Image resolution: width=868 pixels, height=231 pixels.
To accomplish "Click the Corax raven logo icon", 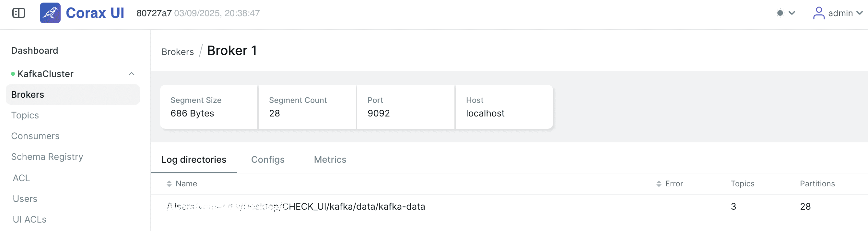I will 50,13.
